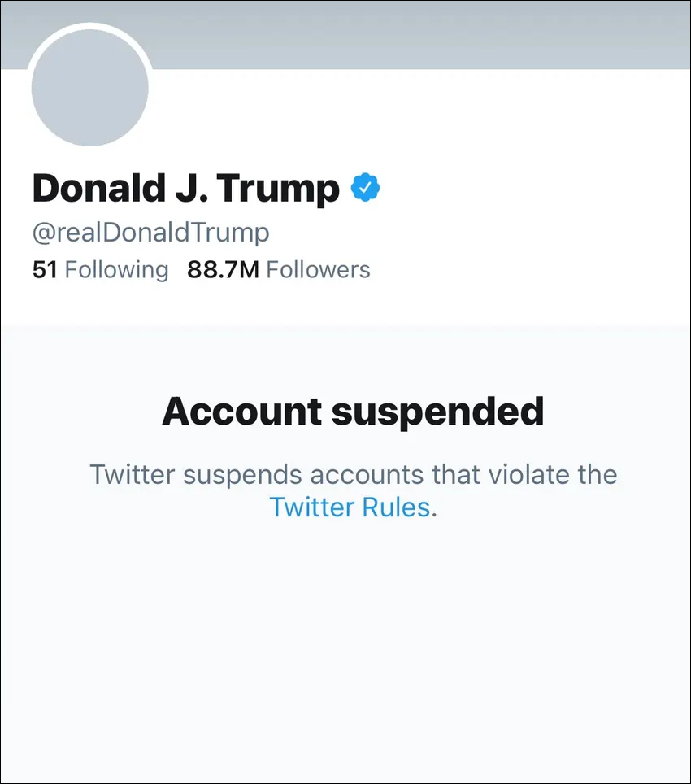Screen dimensions: 691x784
Task: Click the "88.7M" follower count number
Action: [222, 270]
